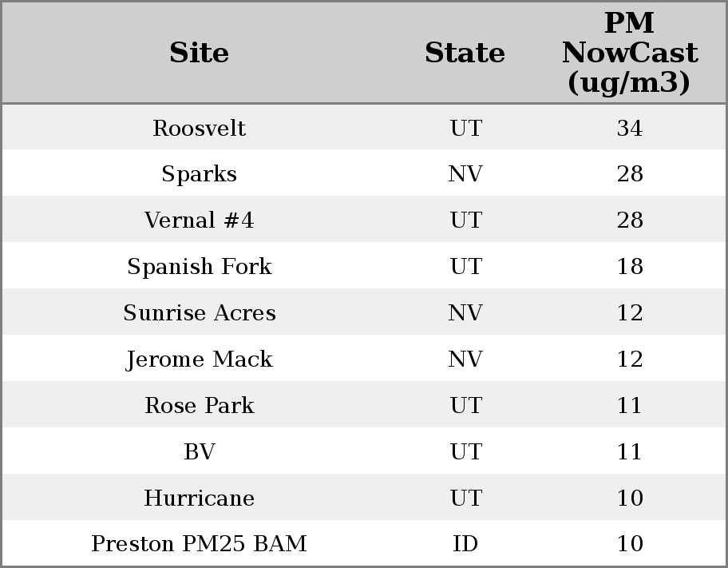Select the PM value 18 for Spanish Fork
This screenshot has height=568, width=728.
tap(629, 267)
